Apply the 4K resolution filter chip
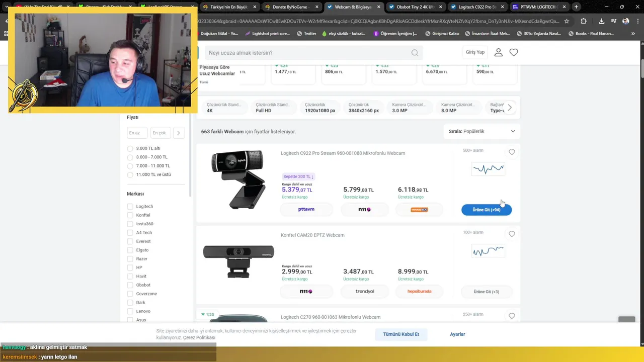Screen dimensions: 644x362 224,108
